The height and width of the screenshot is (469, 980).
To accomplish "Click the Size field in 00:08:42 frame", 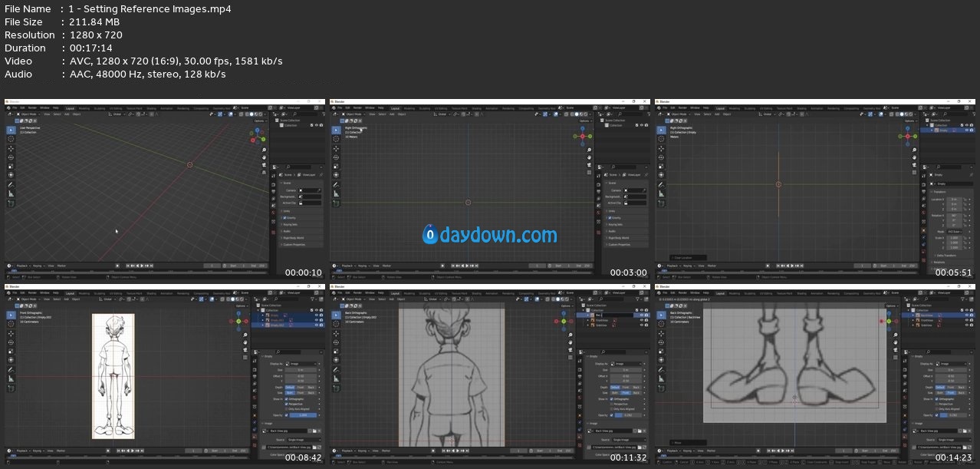I will pyautogui.click(x=301, y=370).
